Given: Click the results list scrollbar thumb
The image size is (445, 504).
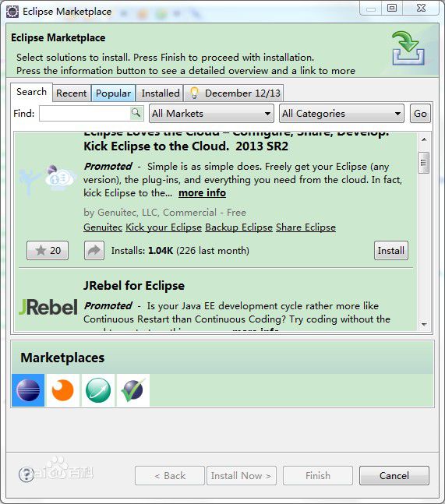Looking at the screenshot, I should (424, 163).
